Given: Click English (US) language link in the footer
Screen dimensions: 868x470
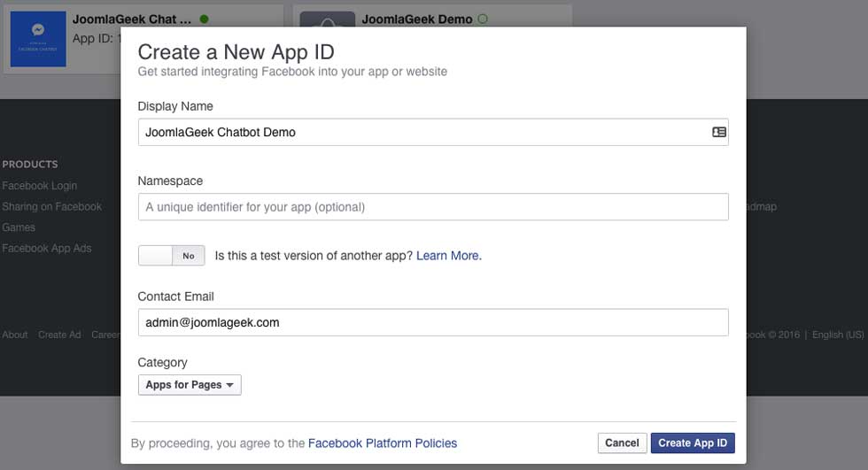Looking at the screenshot, I should 838,335.
